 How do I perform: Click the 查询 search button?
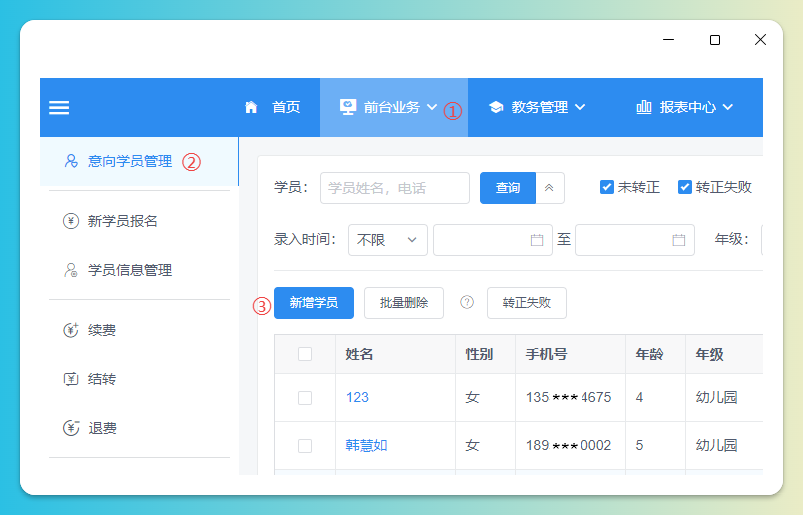pos(508,188)
